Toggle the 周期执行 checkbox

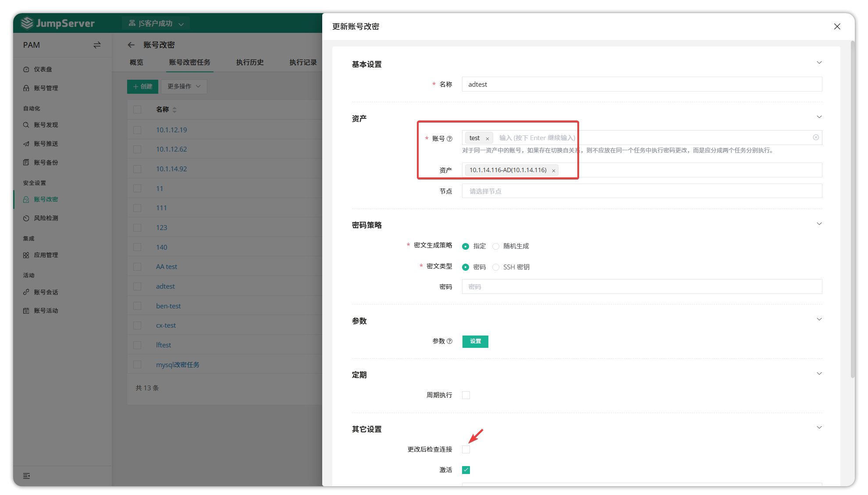point(466,395)
